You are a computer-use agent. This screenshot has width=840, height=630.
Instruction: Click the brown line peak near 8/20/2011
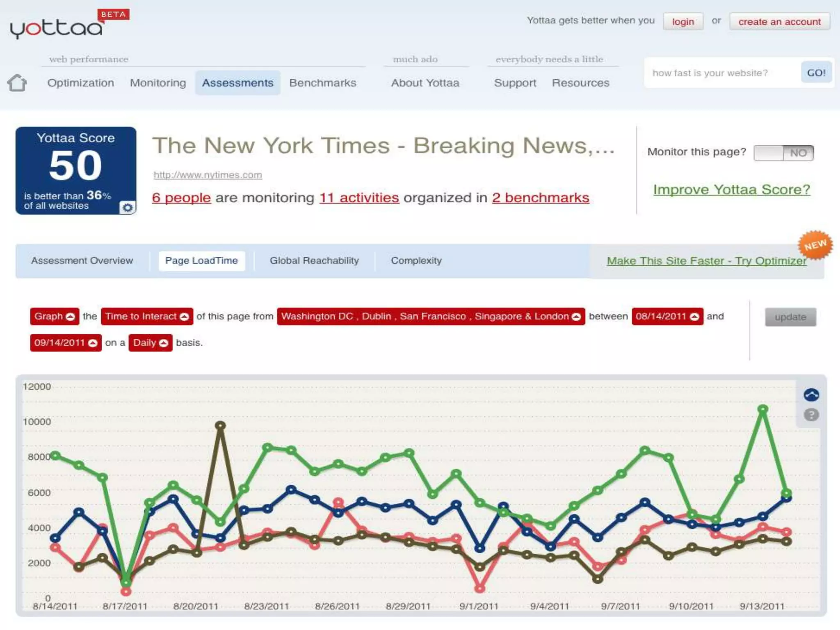point(220,425)
